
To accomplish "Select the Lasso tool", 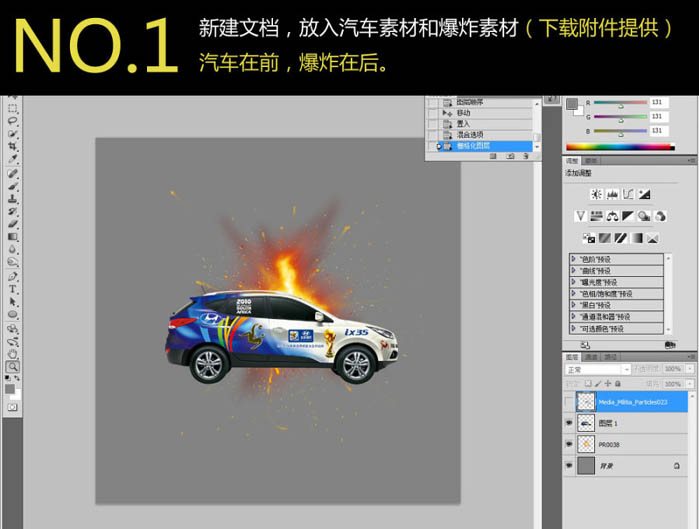I will pos(12,121).
